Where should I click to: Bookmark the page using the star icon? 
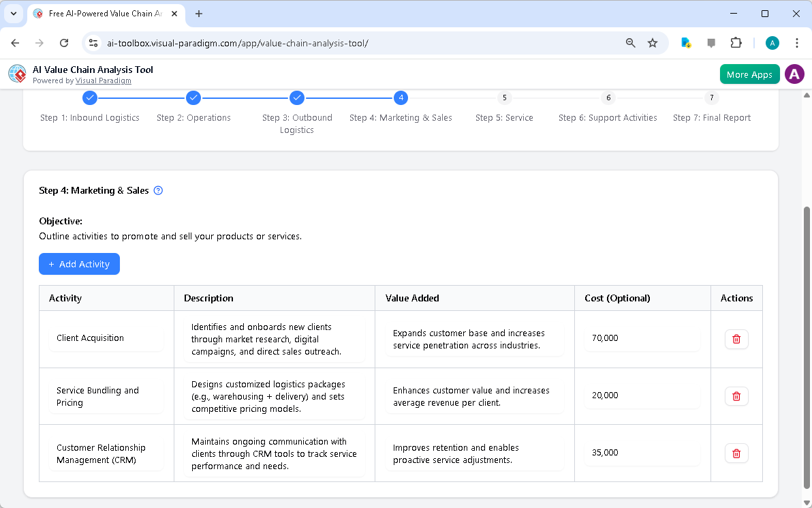tap(653, 42)
